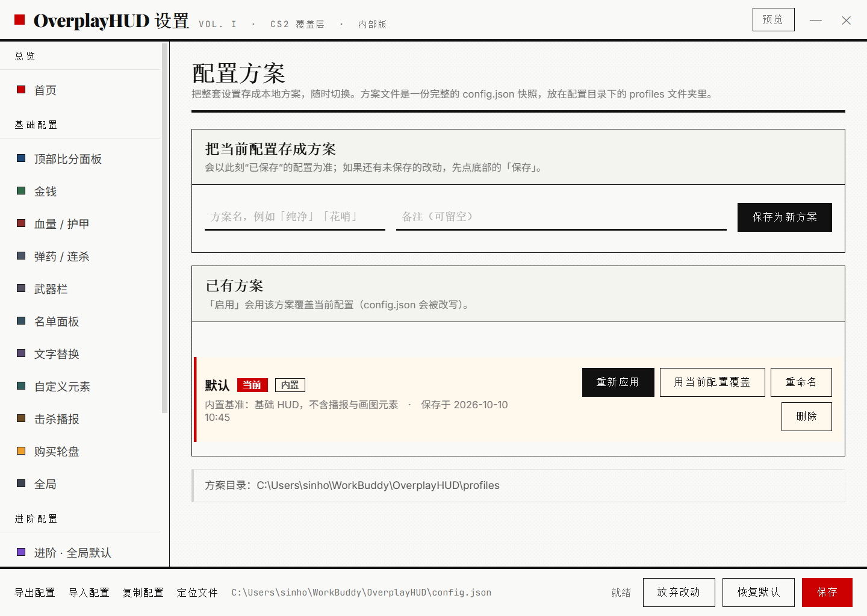
Task: Click 用当前配置覆盖 for the 默认 profile
Action: [712, 382]
